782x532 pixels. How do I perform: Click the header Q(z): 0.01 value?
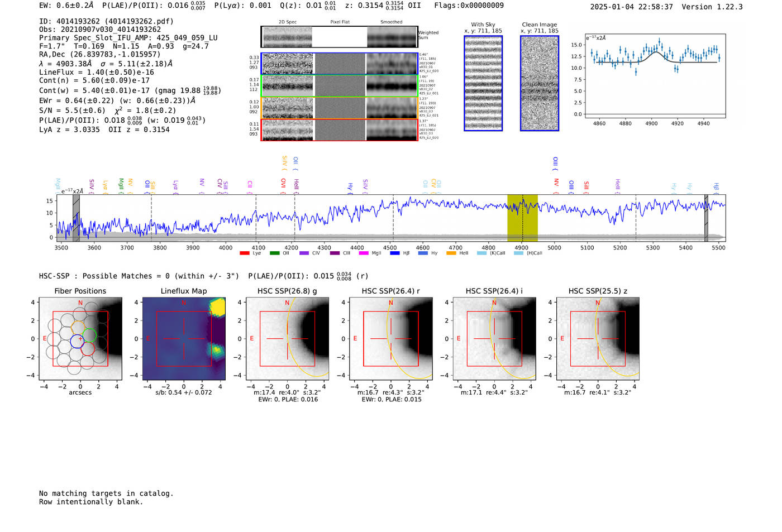click(309, 5)
